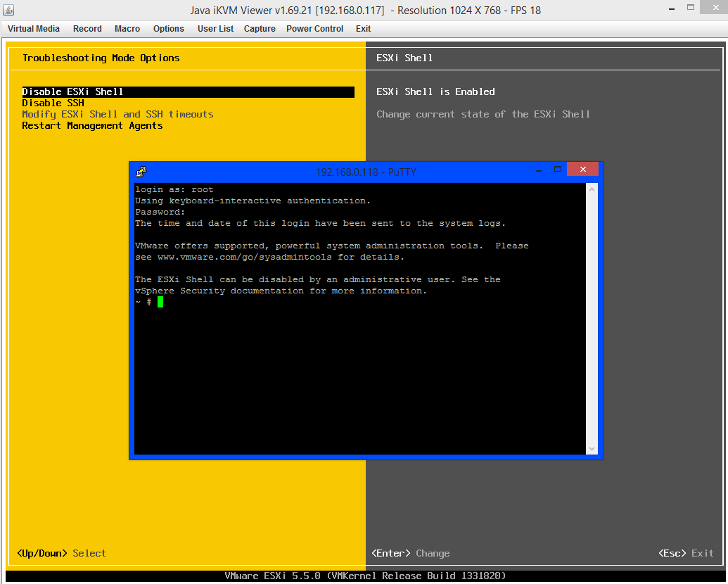This screenshot has height=584, width=728.
Task: Close the PuTTY window
Action: (582, 170)
